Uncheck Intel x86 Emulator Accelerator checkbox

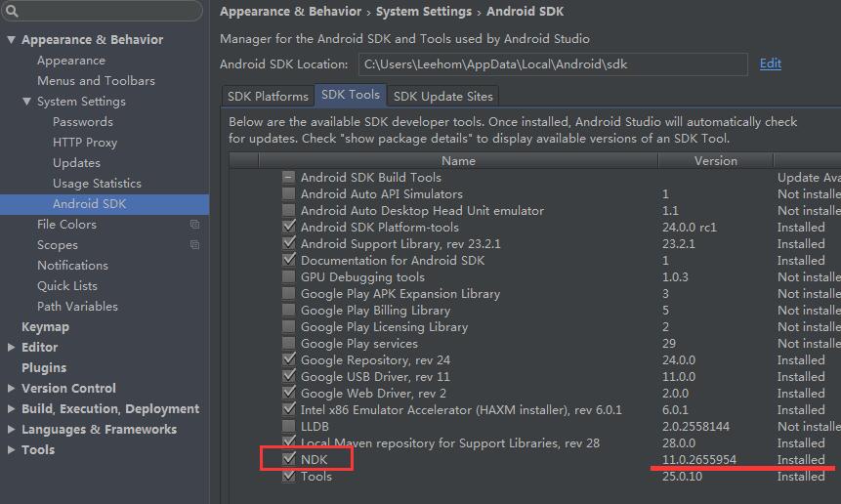288,409
